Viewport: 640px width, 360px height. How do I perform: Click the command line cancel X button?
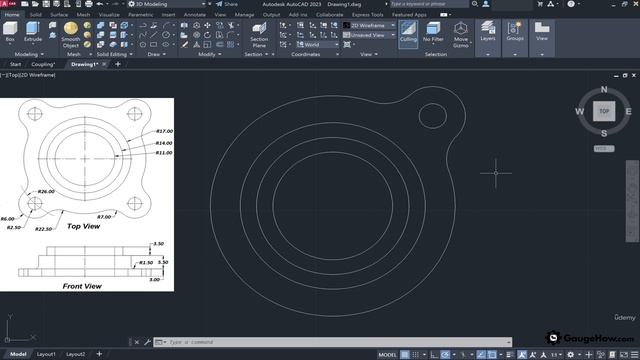(137, 342)
